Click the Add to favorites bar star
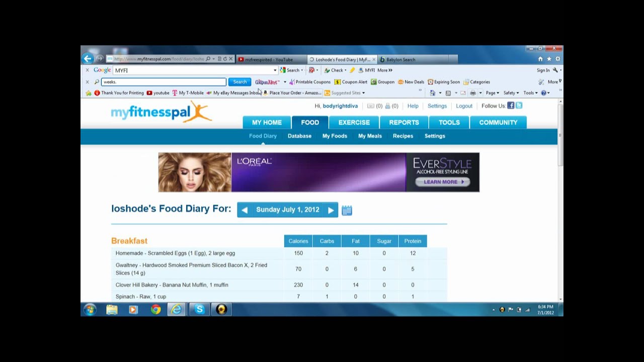The width and height of the screenshot is (644, 362). coord(89,93)
